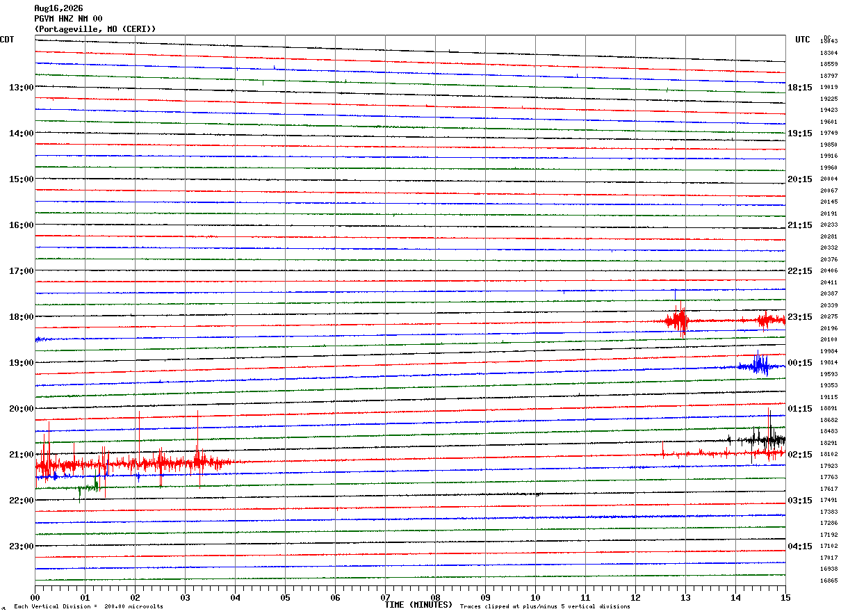The height and width of the screenshot is (616, 841).
Task: Click the 04:15 UTC time label
Action: [800, 546]
